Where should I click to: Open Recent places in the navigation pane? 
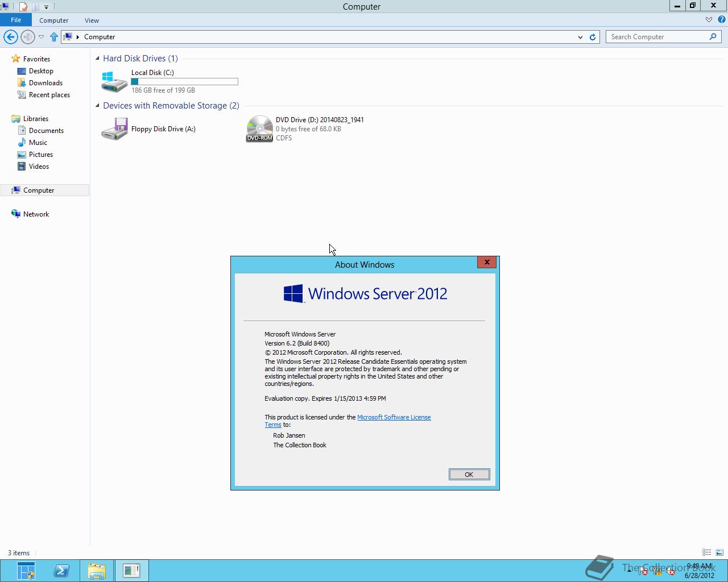tap(49, 95)
